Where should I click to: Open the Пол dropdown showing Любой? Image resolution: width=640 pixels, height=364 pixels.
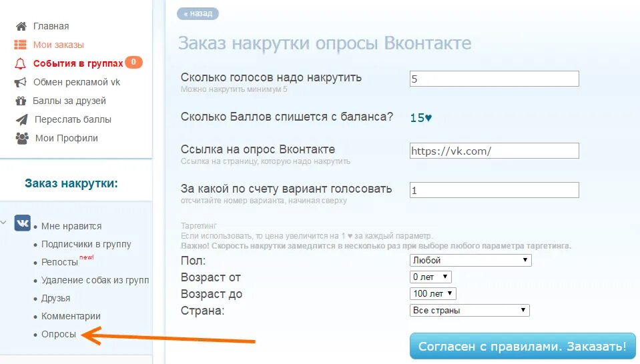pos(470,260)
